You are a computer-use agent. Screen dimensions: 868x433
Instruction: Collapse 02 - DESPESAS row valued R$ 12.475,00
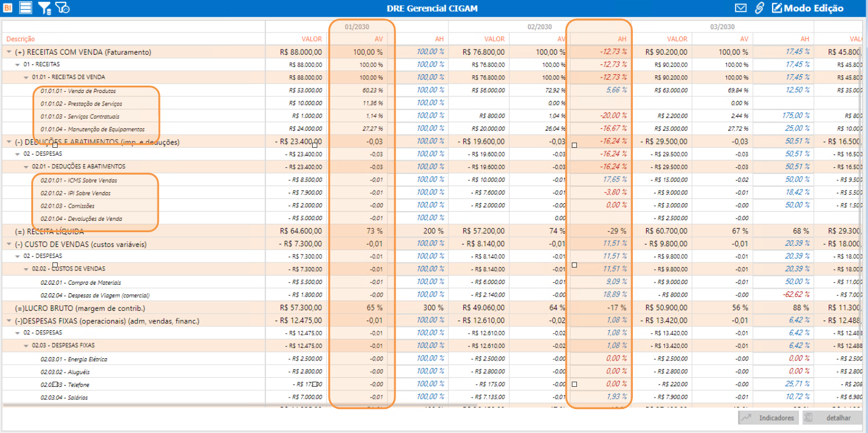[18, 333]
